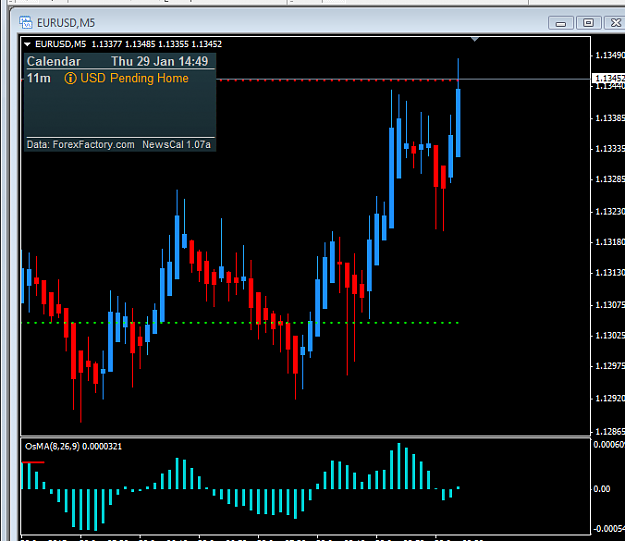Click the 1.12865 price axis label

coord(609,431)
